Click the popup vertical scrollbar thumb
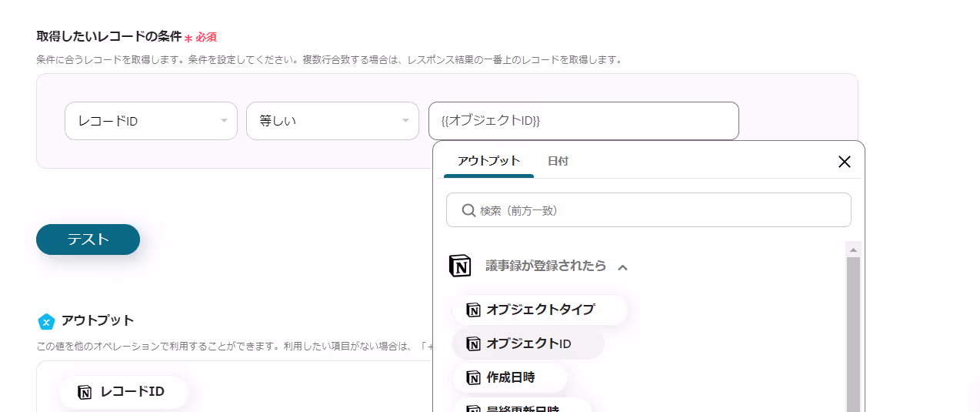The height and width of the screenshot is (412, 980). (853, 334)
